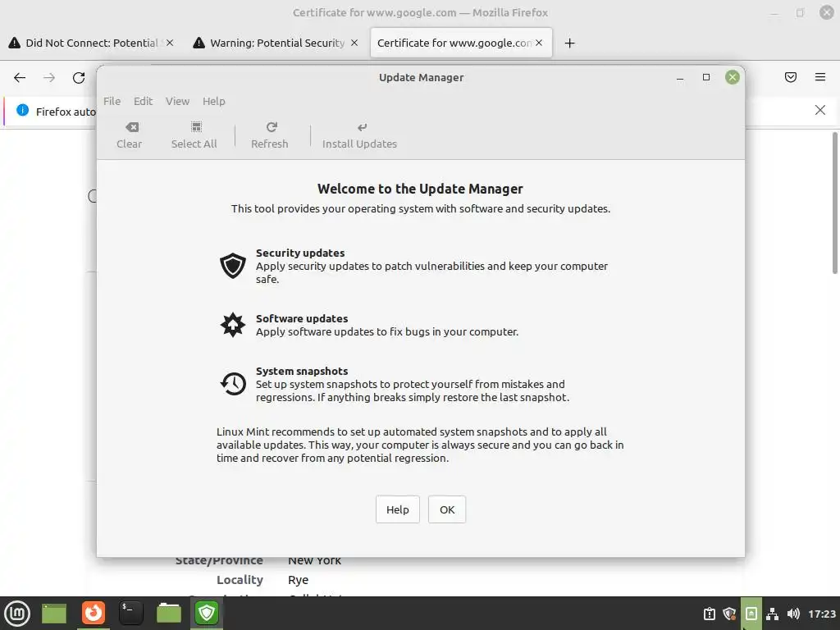Click Install Updates in the toolbar
Screen dimensions: 840x630
pyautogui.click(x=359, y=135)
